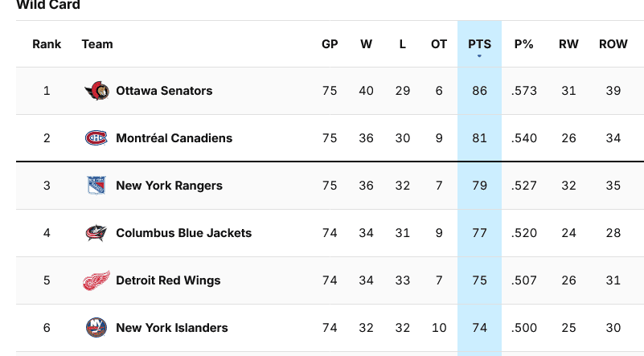Sort standings by RW column header
Screen dimensions: 644x356
tap(568, 44)
